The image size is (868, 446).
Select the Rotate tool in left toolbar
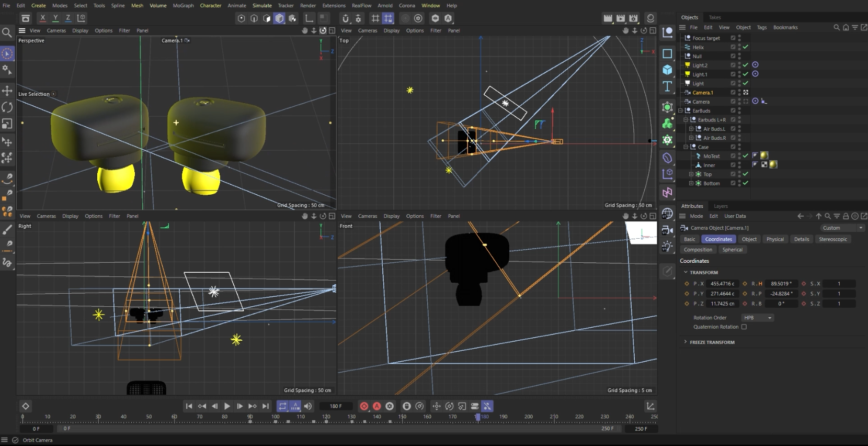tap(7, 107)
